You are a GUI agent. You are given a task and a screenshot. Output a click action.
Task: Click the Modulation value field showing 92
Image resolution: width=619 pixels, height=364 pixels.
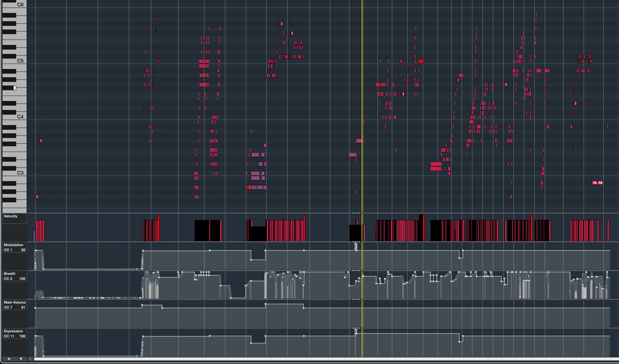[x=23, y=250]
